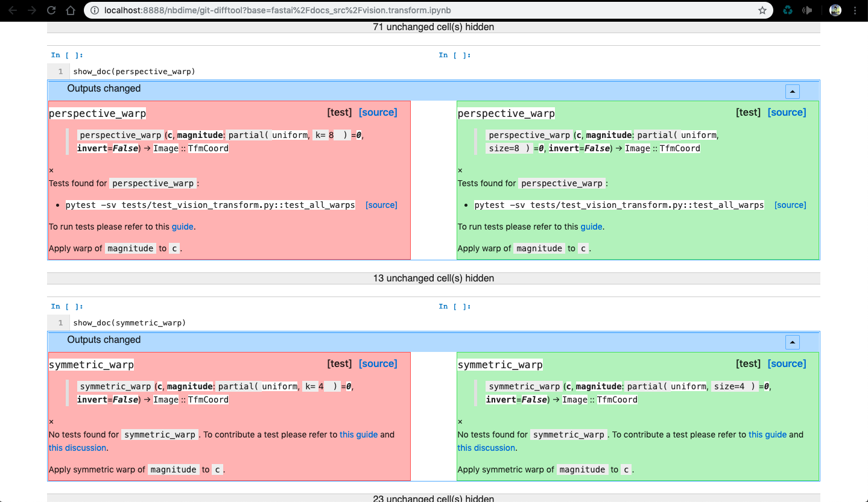Expand the 23 unchanged cells hidden bar
868x502 pixels.
point(434,498)
